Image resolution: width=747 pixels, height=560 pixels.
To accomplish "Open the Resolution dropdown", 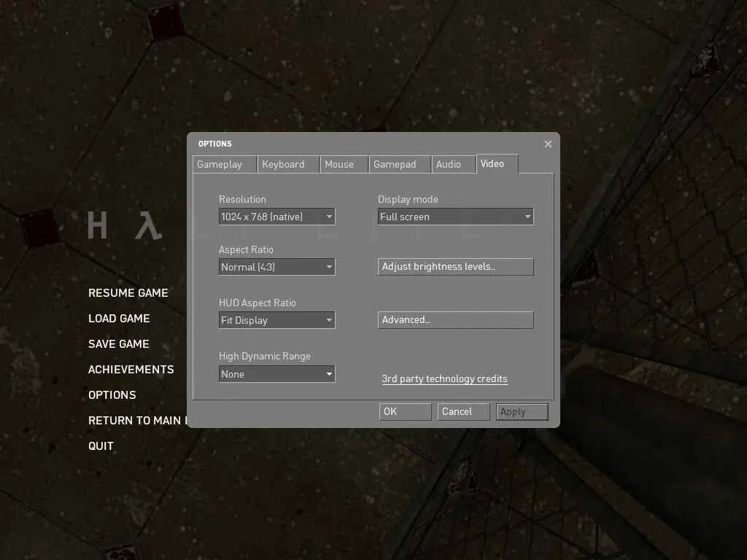I will 276,217.
